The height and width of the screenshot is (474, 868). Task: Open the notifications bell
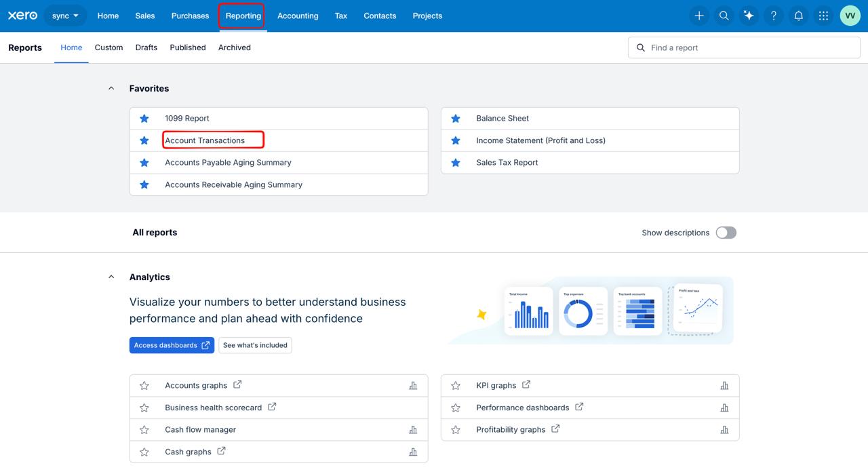tap(799, 16)
